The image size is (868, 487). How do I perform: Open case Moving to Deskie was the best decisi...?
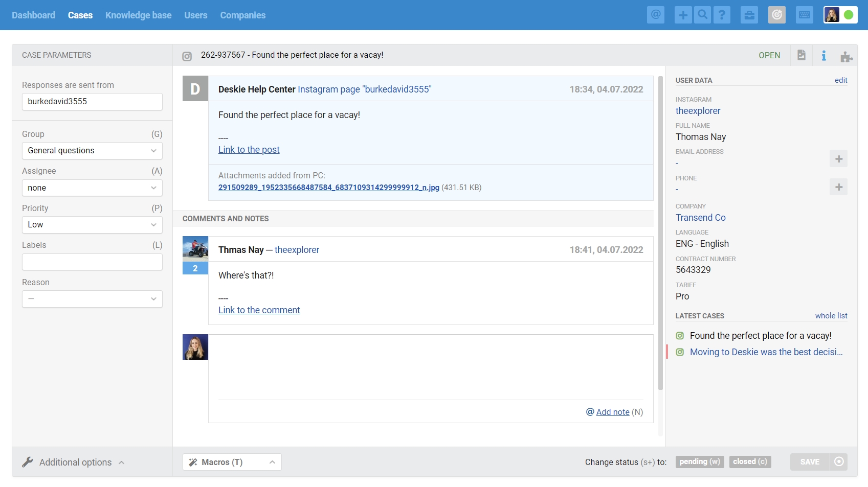tap(766, 352)
